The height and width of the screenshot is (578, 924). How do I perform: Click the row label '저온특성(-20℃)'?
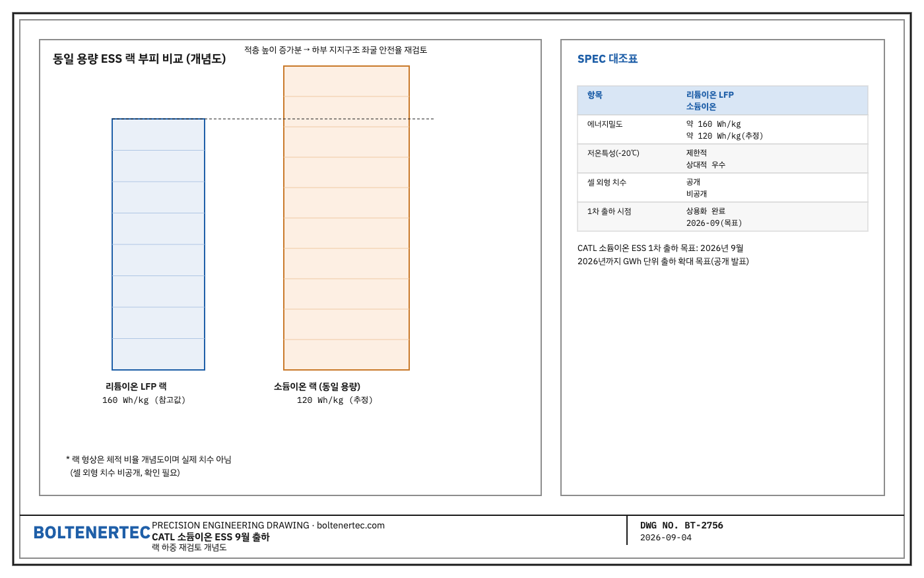(x=613, y=153)
